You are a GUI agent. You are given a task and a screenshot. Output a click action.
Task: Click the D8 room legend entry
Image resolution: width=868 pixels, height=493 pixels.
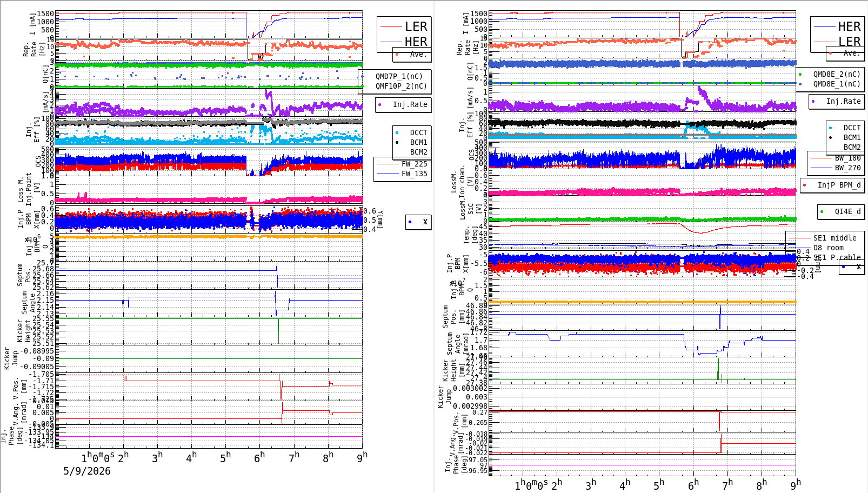pos(828,248)
